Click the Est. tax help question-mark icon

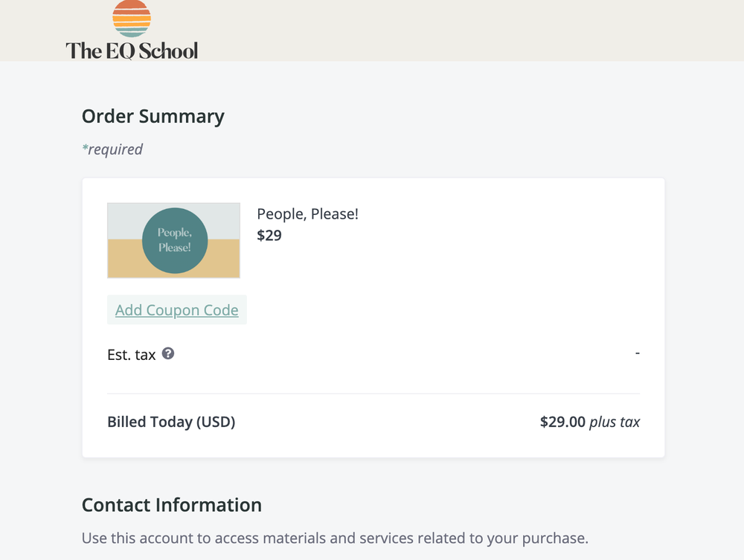168,354
